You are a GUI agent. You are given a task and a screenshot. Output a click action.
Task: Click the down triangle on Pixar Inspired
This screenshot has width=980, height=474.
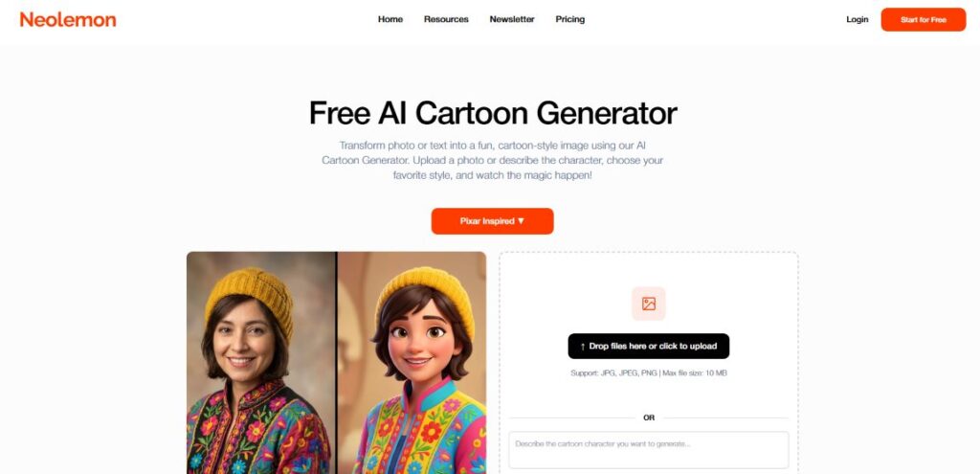click(x=522, y=221)
